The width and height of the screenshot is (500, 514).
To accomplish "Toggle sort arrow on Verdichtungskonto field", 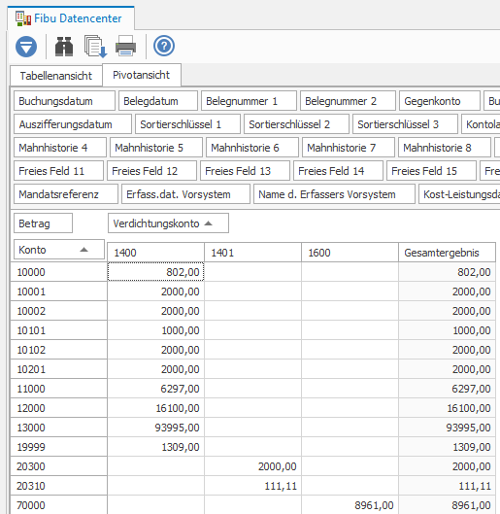I will click(208, 223).
